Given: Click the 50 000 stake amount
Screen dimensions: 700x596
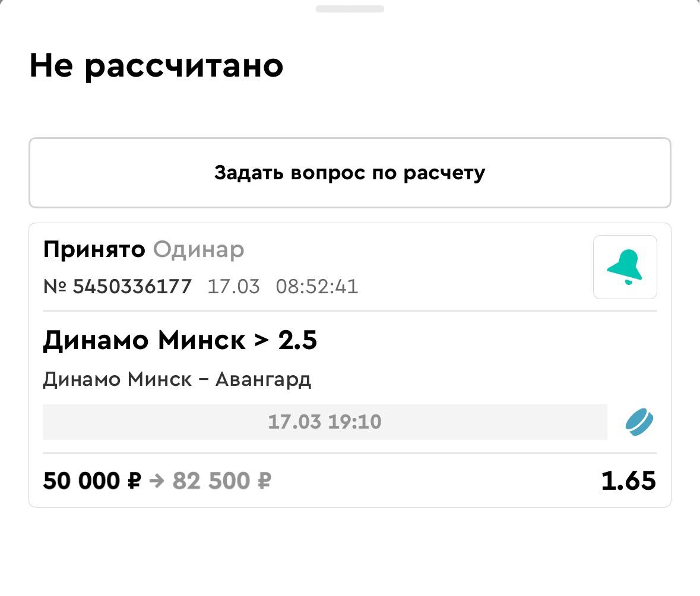Looking at the screenshot, I should point(81,481).
